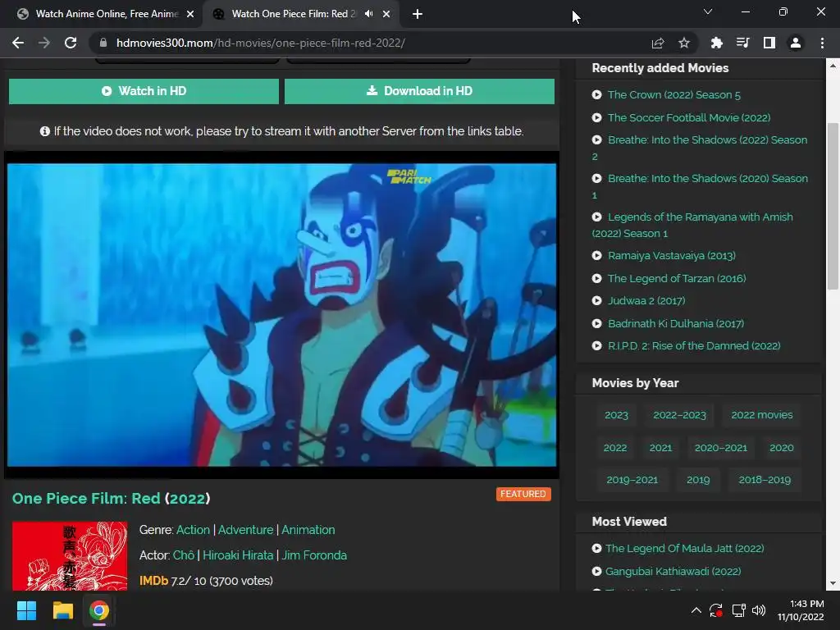Click the page vertical scrollbar thumb

[x=833, y=206]
